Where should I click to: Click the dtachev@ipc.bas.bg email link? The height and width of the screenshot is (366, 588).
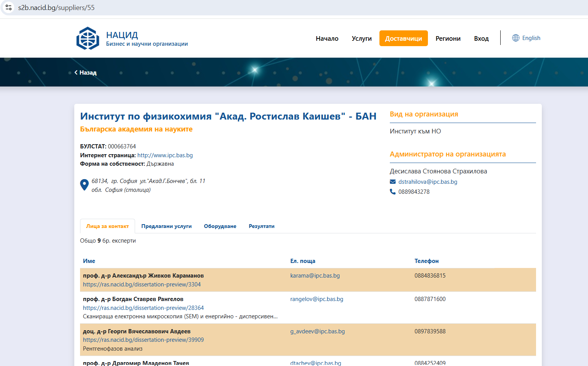pos(316,363)
